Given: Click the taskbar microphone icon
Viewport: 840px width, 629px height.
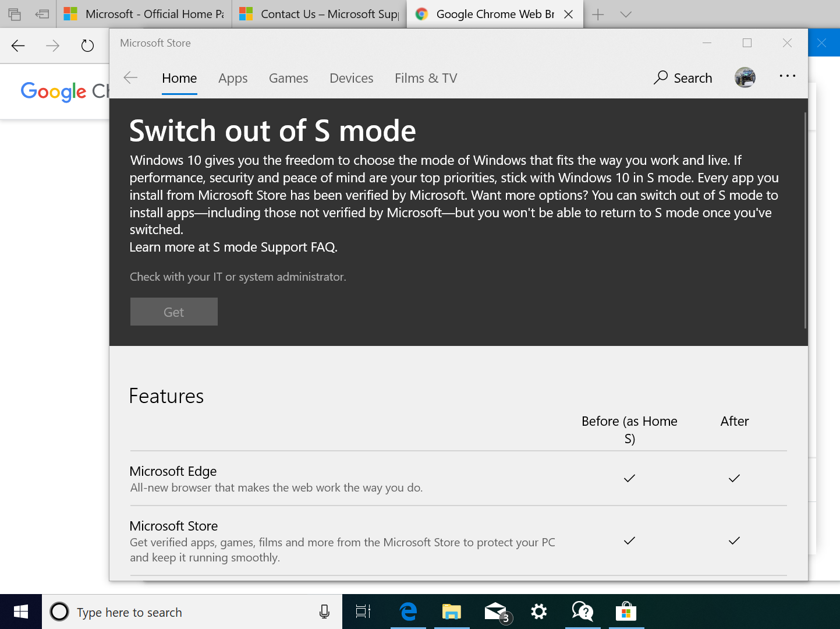Looking at the screenshot, I should click(324, 612).
